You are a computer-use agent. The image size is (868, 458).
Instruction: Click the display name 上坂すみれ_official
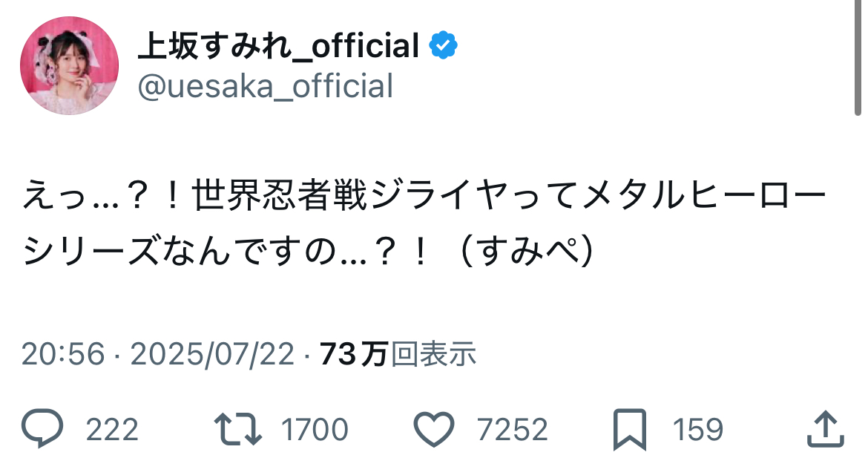pos(278,47)
